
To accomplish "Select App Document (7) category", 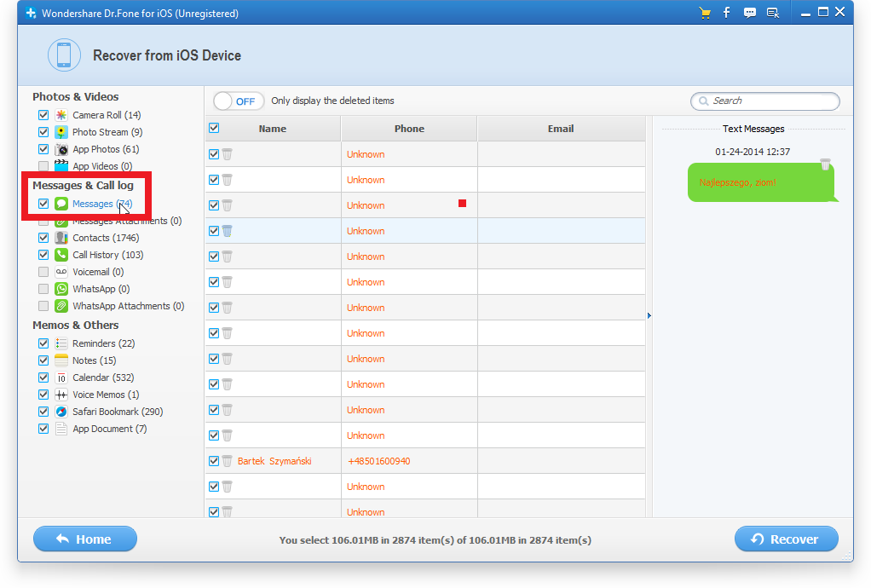I will (x=110, y=429).
